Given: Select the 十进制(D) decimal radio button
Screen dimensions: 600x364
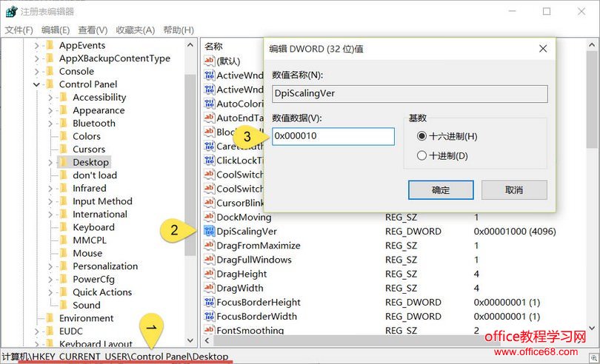Looking at the screenshot, I should pos(421,155).
